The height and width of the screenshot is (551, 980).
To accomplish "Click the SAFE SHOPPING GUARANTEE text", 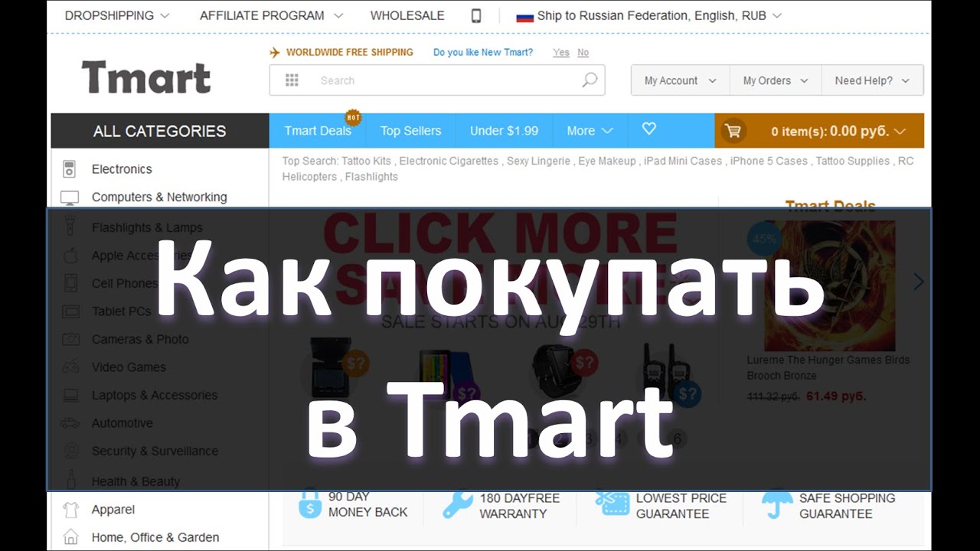I will point(848,505).
